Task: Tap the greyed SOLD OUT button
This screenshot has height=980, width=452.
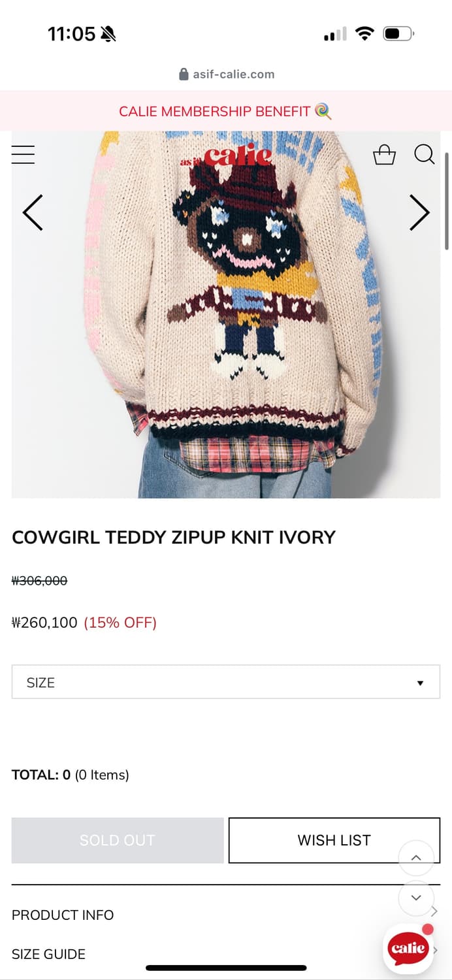Action: tap(118, 840)
